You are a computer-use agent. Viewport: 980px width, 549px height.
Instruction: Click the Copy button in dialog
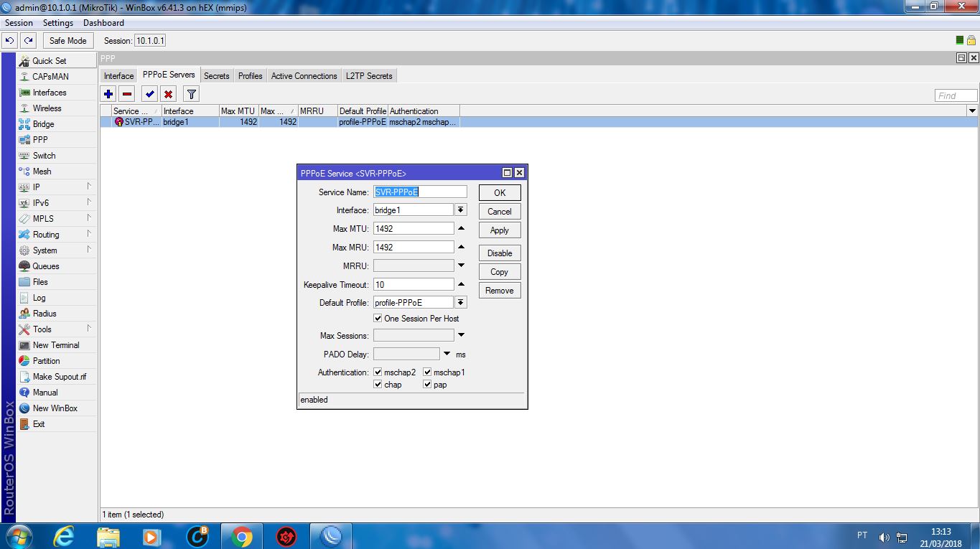(x=500, y=272)
